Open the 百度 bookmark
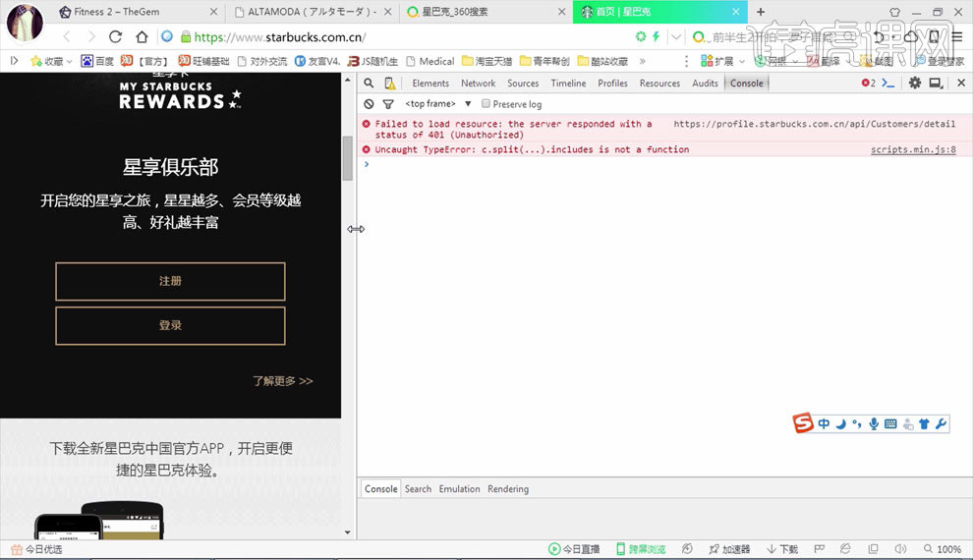This screenshot has height=560, width=973. [97, 61]
